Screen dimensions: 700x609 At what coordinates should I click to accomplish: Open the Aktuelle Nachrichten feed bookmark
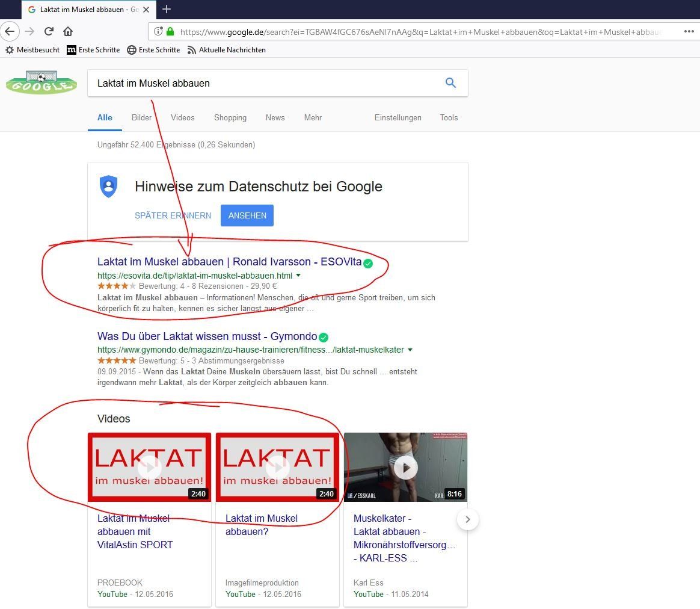click(226, 50)
